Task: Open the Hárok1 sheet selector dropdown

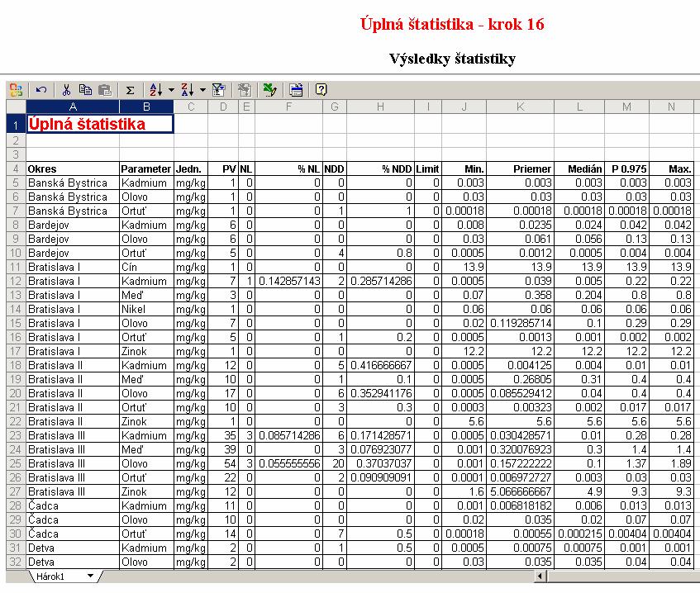Action: (90, 576)
